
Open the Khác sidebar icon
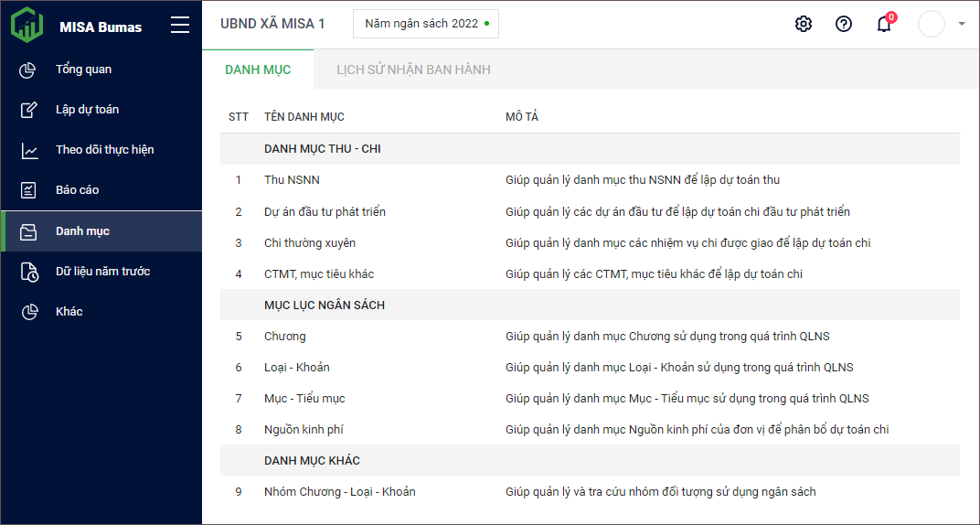pos(28,312)
